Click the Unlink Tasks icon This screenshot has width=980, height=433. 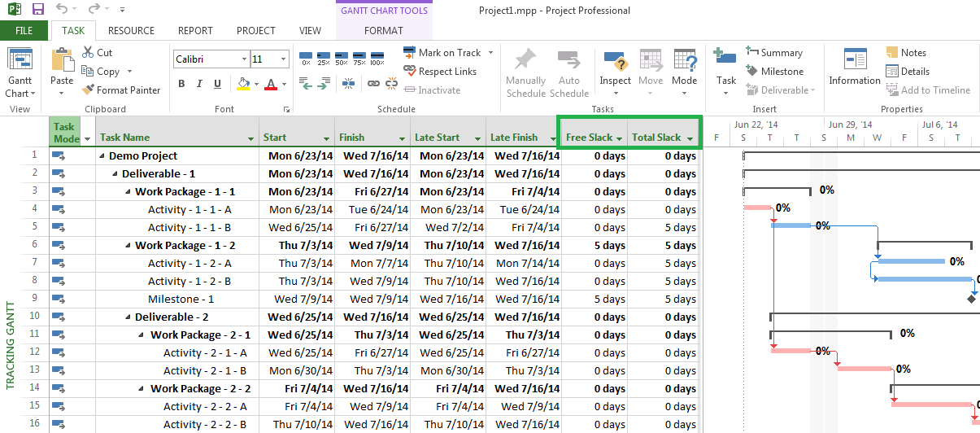(x=391, y=83)
